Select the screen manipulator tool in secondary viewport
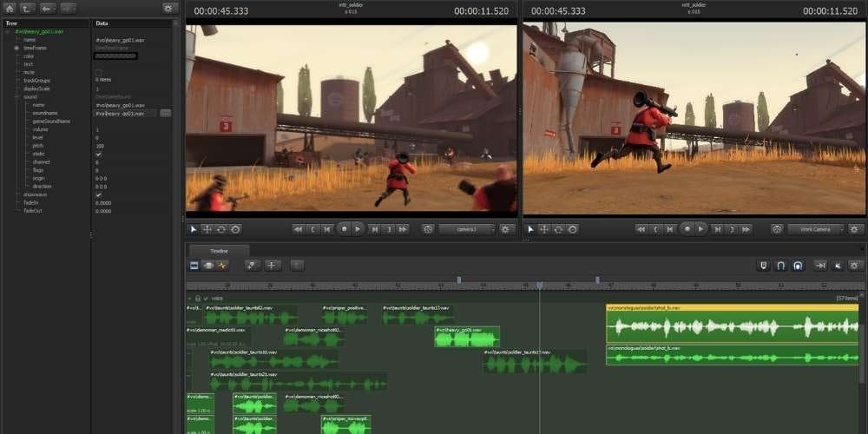 pyautogui.click(x=572, y=229)
